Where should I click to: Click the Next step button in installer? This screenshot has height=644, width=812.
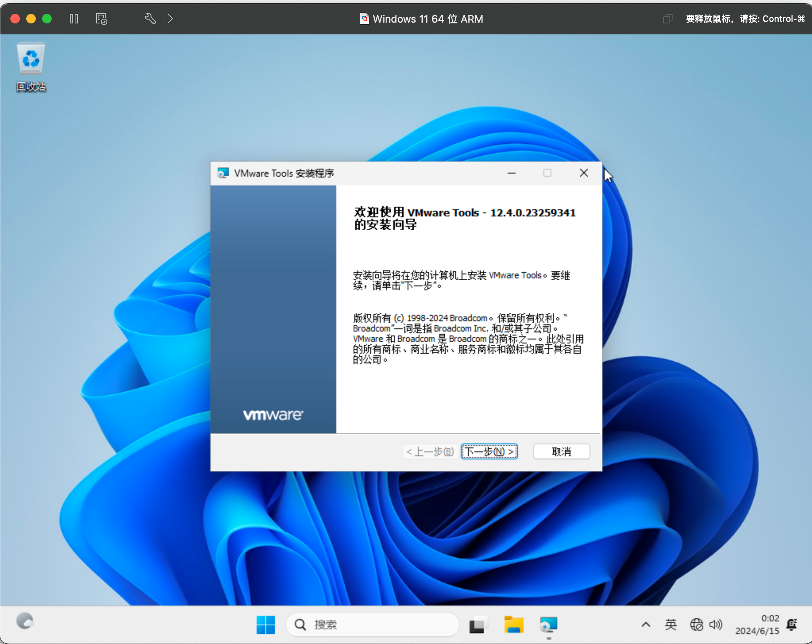[489, 451]
